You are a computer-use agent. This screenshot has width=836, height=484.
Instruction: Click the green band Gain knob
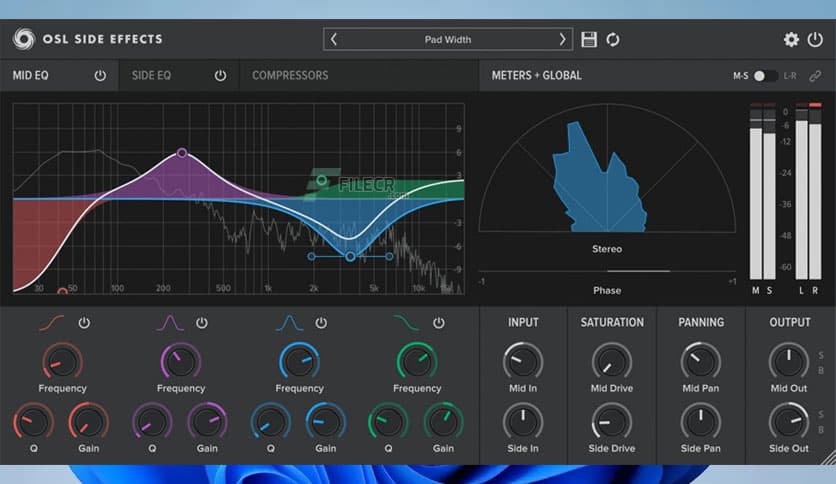tap(443, 422)
